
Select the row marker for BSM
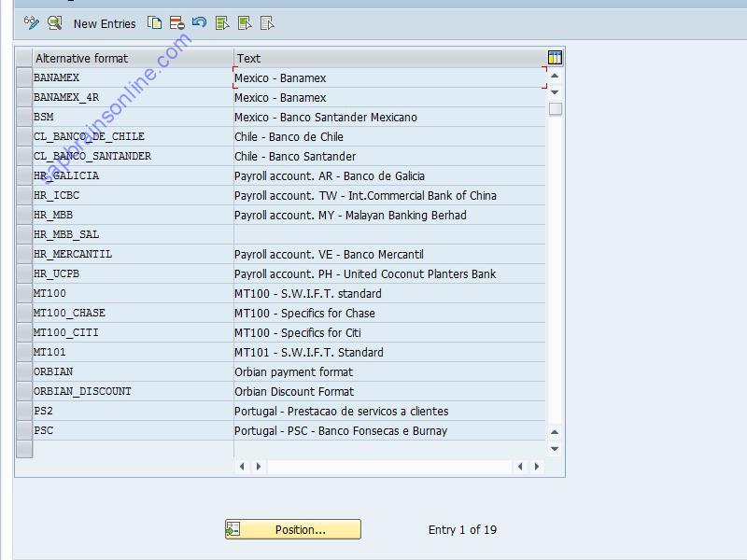click(x=24, y=117)
